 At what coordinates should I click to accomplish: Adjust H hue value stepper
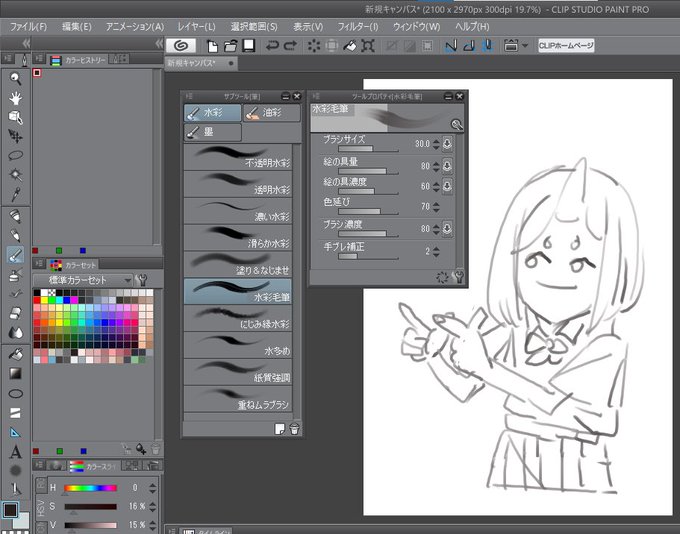[152, 488]
